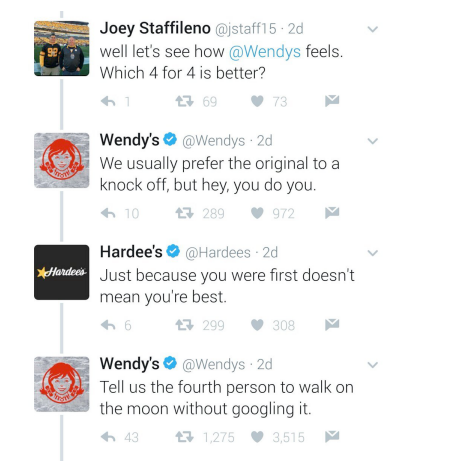Reply to Hardee's tweet
The height and width of the screenshot is (462, 454).
[x=108, y=325]
